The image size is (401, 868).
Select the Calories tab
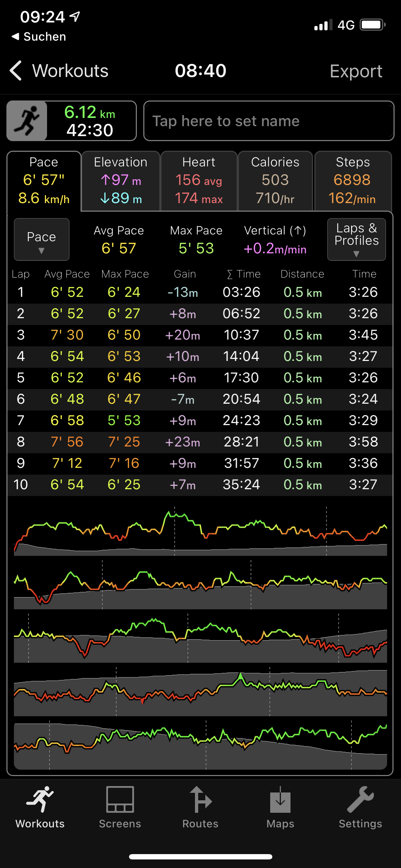click(x=275, y=181)
